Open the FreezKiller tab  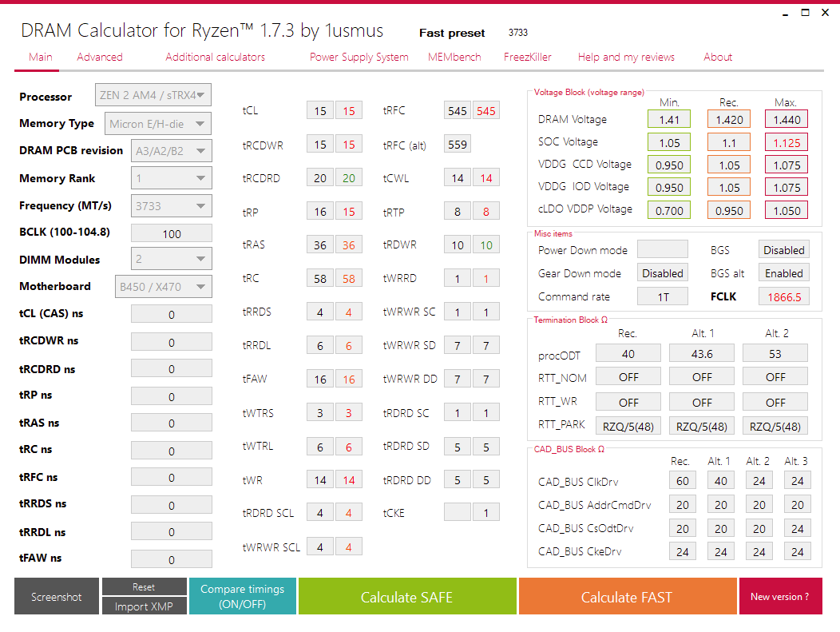tap(527, 57)
